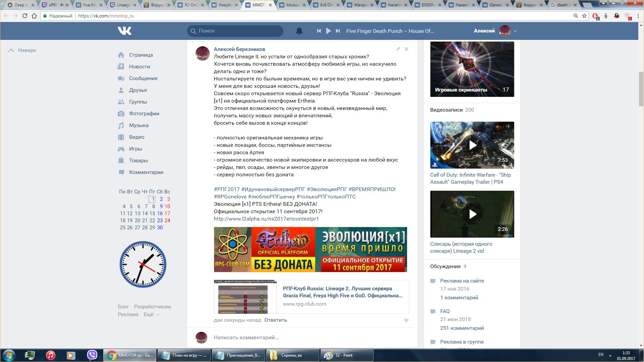The image size is (644, 362).
Task: Skip to previous track in header player
Action: point(319,31)
